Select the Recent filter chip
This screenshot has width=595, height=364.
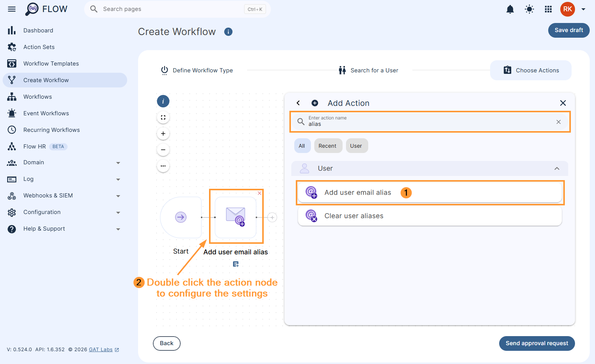tap(328, 146)
